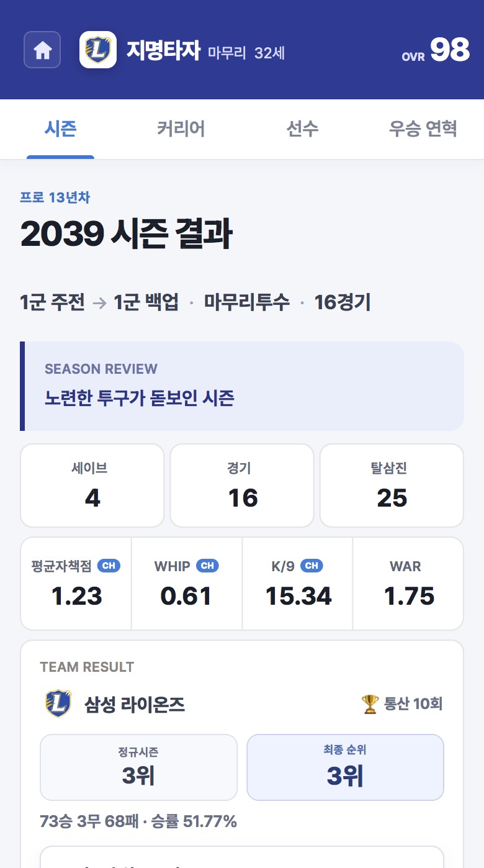Go to the home screen icon
This screenshot has width=484, height=868.
42,50
